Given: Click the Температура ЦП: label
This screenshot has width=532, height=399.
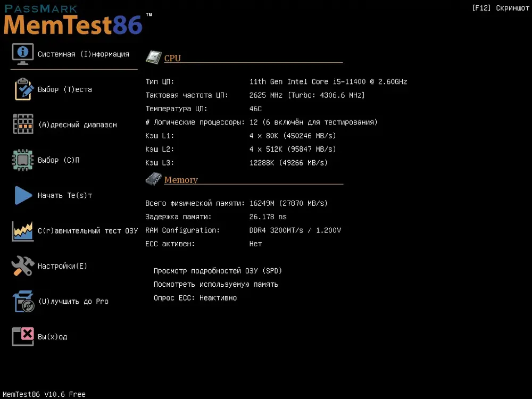Looking at the screenshot, I should tap(176, 109).
